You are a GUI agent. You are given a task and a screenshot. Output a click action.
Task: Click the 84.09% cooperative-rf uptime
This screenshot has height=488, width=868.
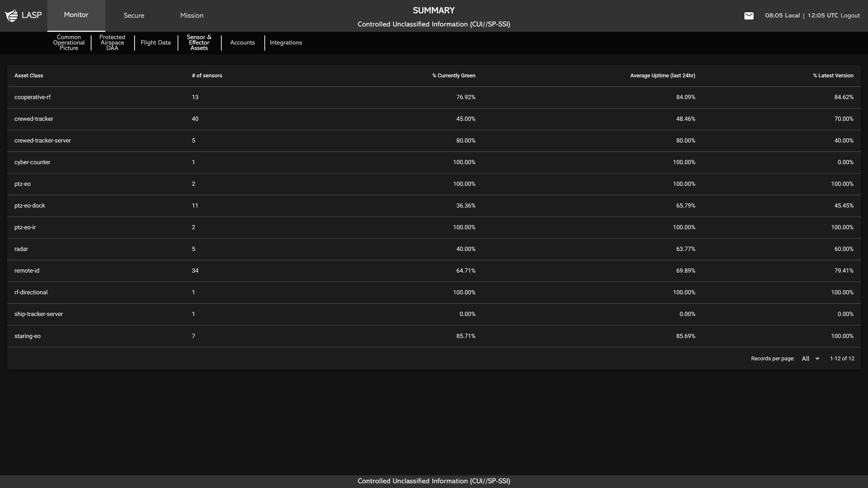pos(686,97)
